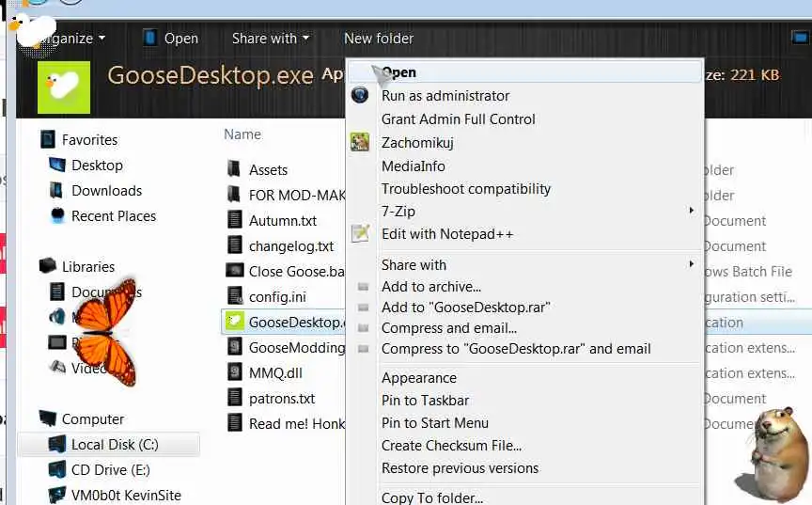
Task: Click the "MMQ.dll" file name
Action: pyautogui.click(x=275, y=373)
